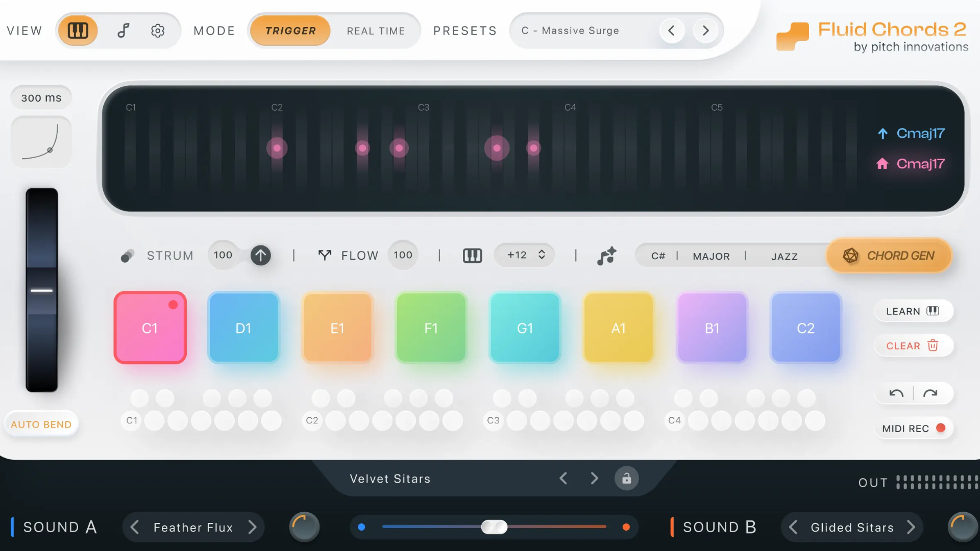
Task: Open the bend curve editor below 300 ms
Action: 41,142
